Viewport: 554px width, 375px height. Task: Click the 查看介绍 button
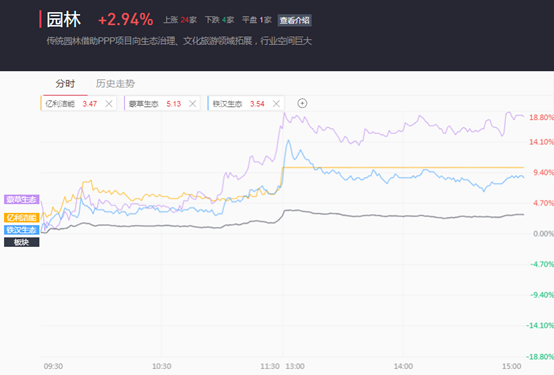(294, 20)
